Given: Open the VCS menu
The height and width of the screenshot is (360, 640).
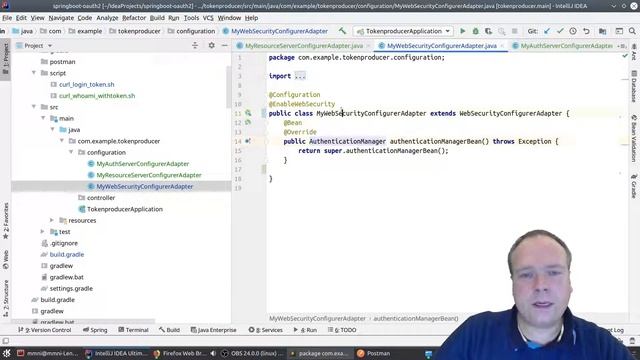Looking at the screenshot, I should click(x=208, y=18).
